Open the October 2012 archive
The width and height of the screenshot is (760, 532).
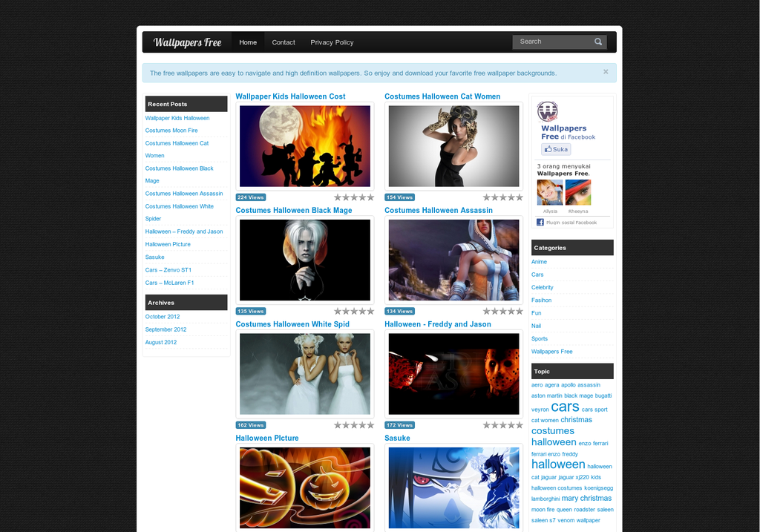point(163,316)
